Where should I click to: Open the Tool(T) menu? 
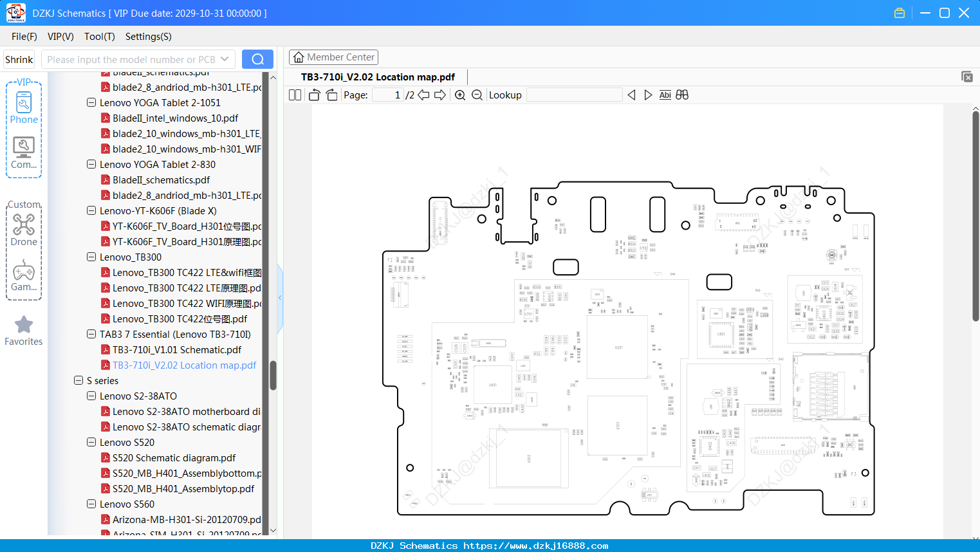(100, 37)
